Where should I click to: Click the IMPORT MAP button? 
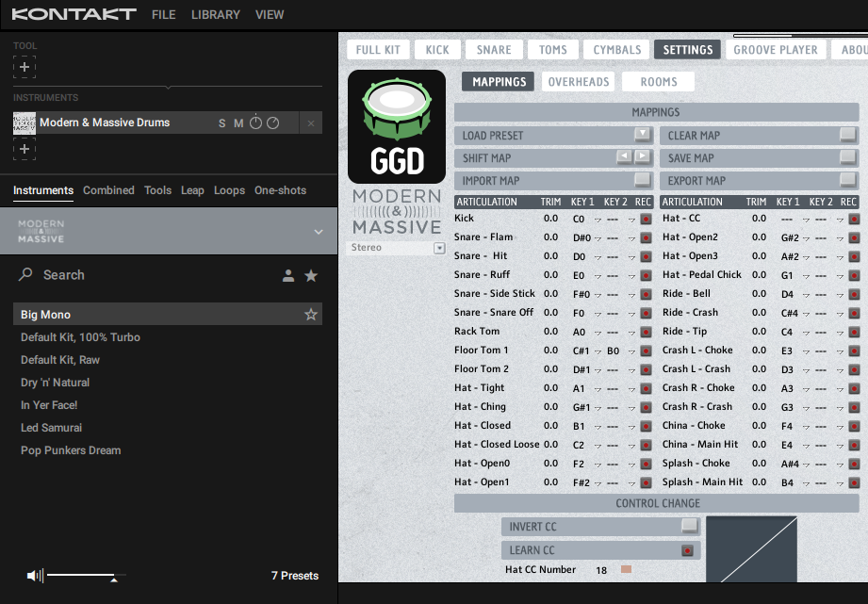(643, 180)
